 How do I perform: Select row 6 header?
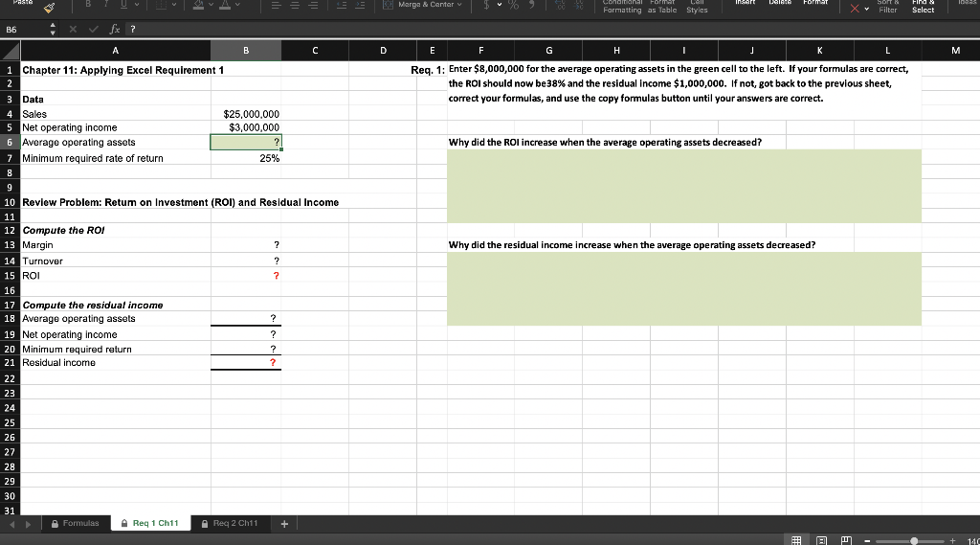(10, 142)
